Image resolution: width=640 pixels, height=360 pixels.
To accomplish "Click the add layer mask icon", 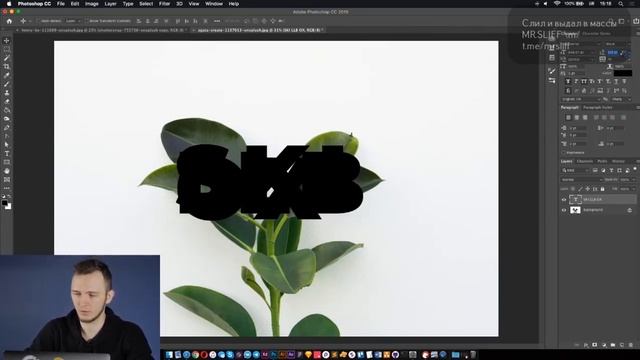I will pos(595,345).
